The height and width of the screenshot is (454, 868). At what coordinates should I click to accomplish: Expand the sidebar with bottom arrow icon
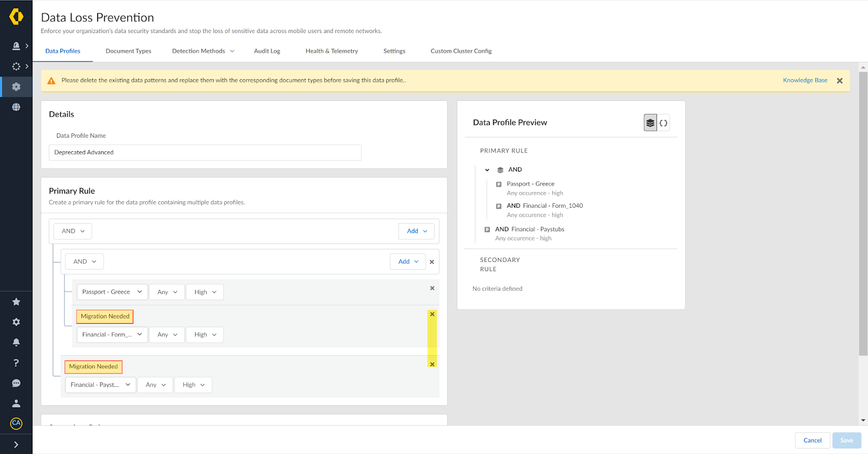tap(16, 444)
